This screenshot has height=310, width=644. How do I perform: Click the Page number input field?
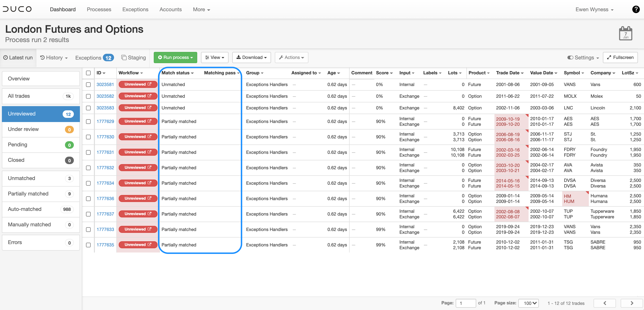click(x=465, y=303)
